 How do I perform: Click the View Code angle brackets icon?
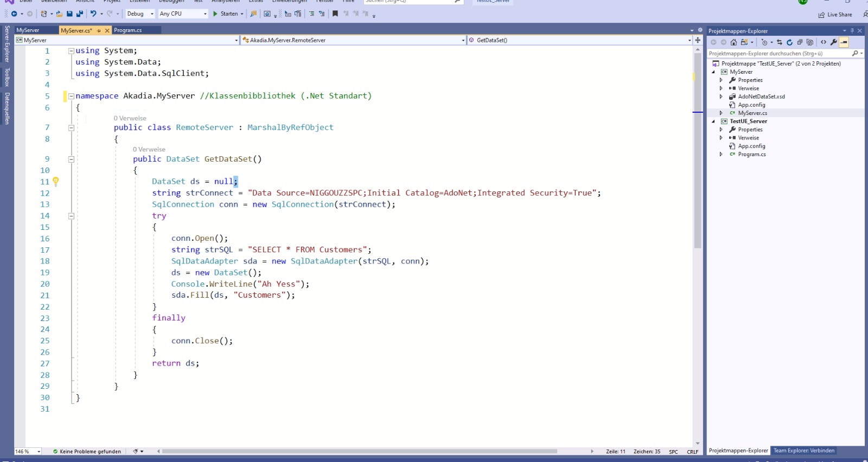(x=824, y=42)
